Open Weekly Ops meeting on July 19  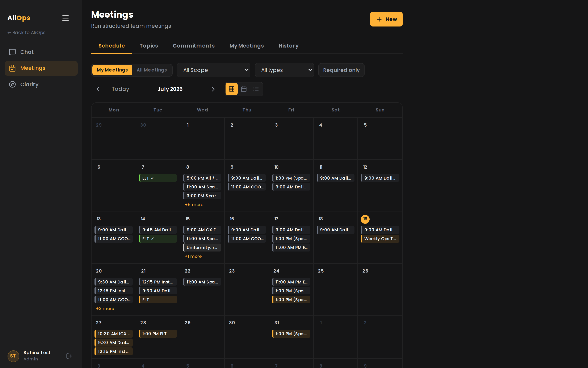pos(380,239)
